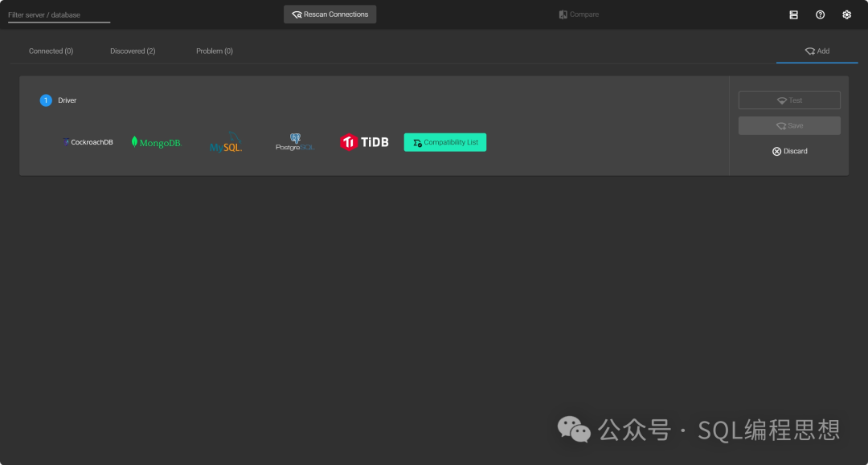This screenshot has width=868, height=465.
Task: Focus the Filter server / database field
Action: 59,15
